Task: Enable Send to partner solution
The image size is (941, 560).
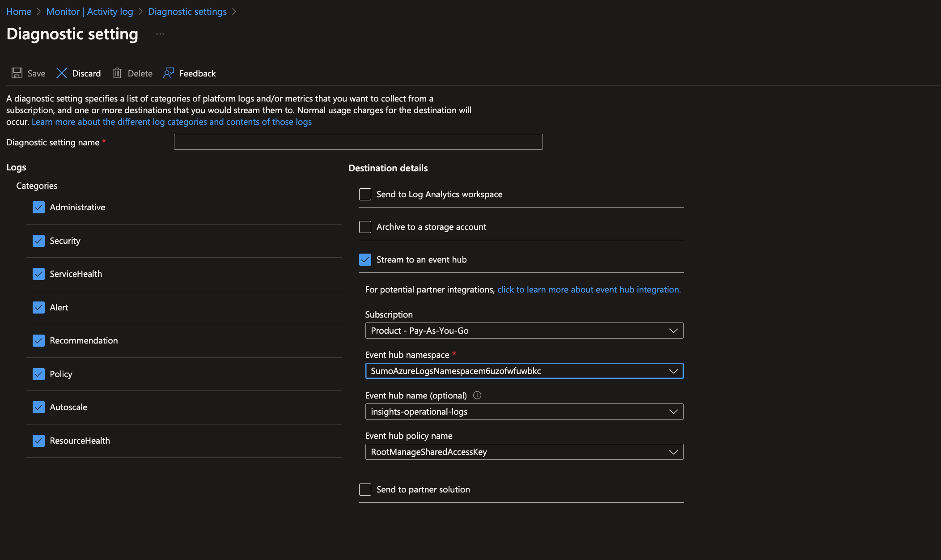Action: (365, 490)
